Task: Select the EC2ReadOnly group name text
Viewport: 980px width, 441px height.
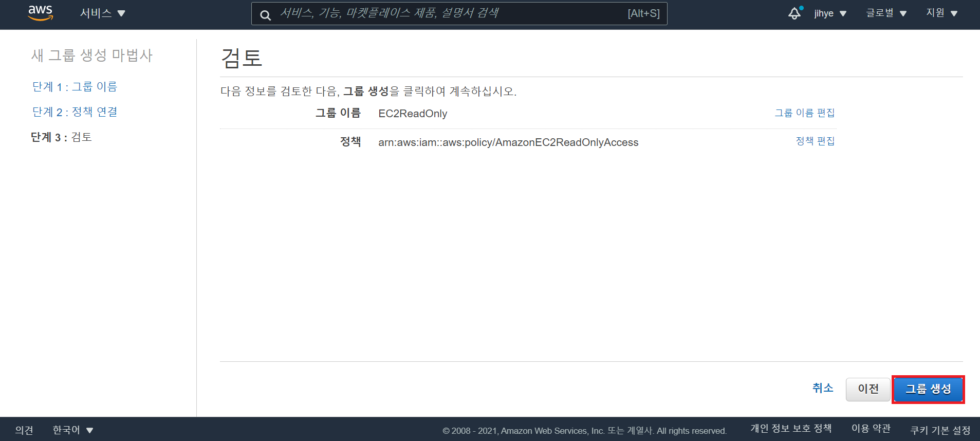Action: tap(413, 114)
